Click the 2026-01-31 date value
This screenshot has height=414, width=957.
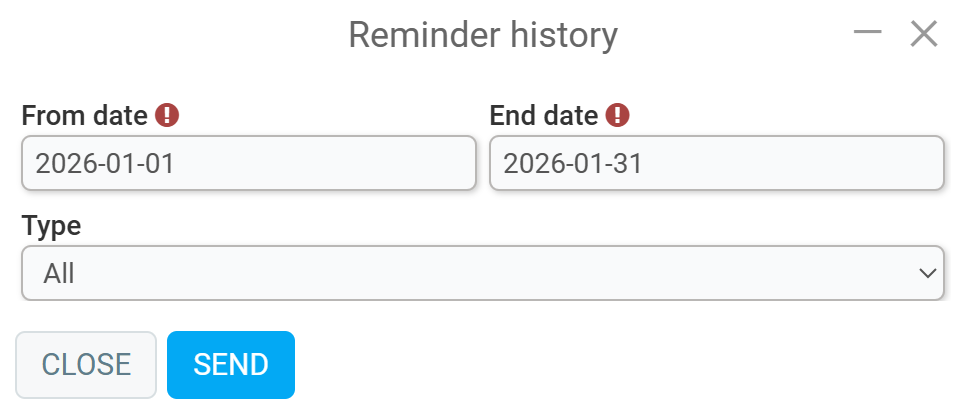coord(573,163)
